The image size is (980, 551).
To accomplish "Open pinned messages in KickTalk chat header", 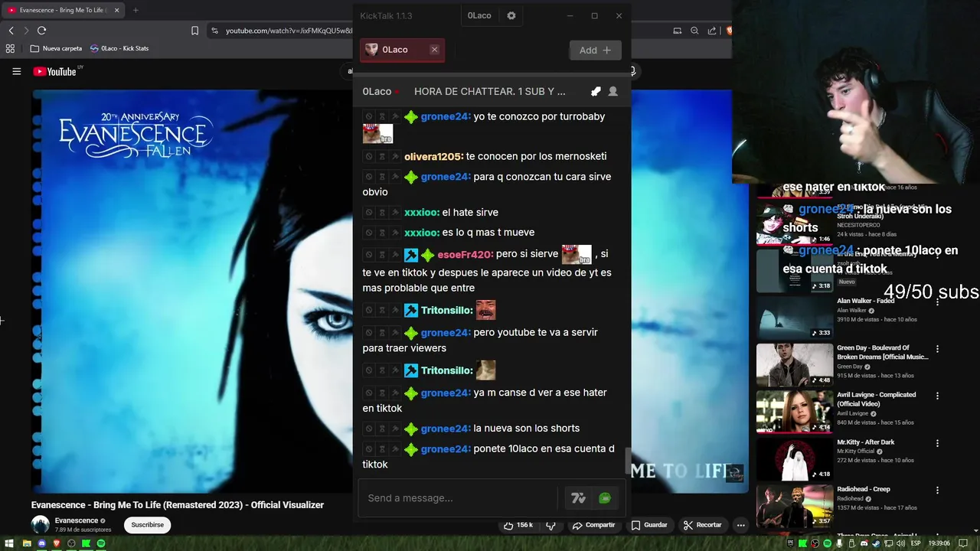I will coord(596,91).
